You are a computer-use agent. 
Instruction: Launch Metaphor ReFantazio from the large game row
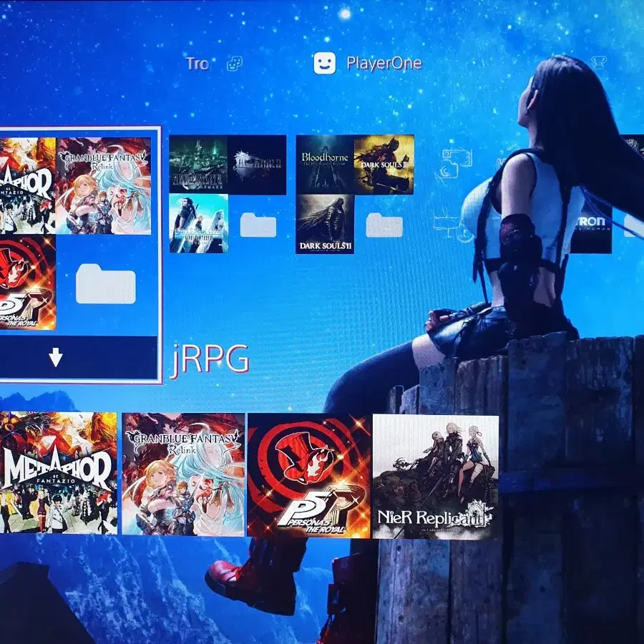[59, 473]
